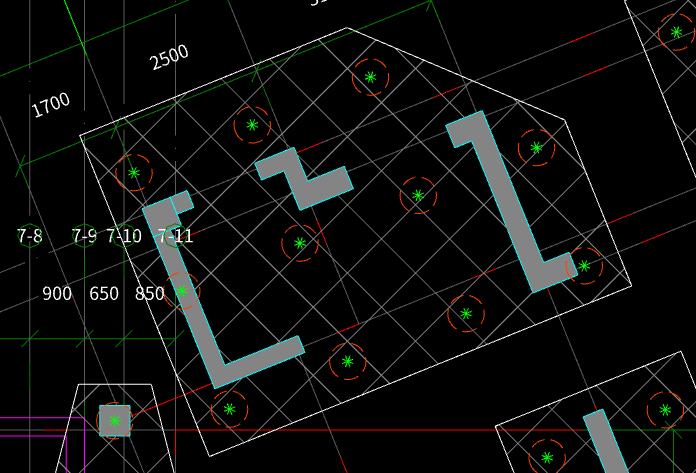The width and height of the screenshot is (696, 473).
Task: Select the small gray square column
Action: click(115, 420)
